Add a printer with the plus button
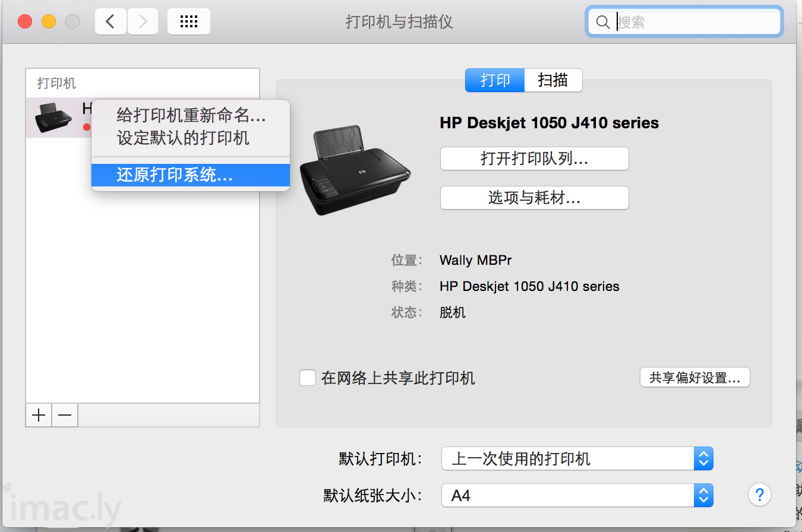Viewport: 802px width, 532px height. [x=39, y=414]
